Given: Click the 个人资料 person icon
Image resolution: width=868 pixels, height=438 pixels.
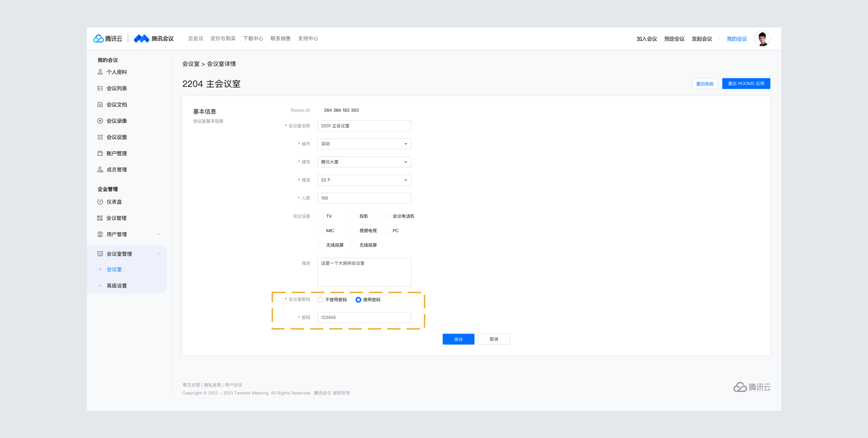Looking at the screenshot, I should (x=100, y=72).
